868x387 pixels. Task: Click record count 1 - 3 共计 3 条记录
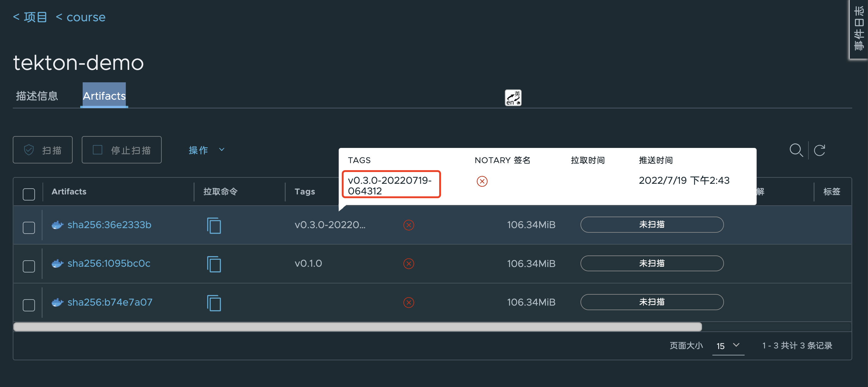(797, 346)
